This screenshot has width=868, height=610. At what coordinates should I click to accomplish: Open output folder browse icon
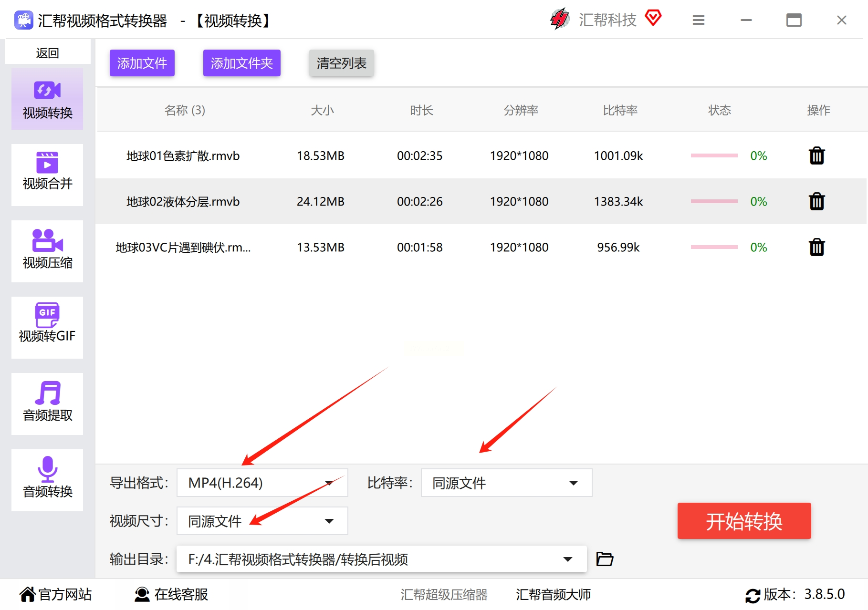click(605, 559)
